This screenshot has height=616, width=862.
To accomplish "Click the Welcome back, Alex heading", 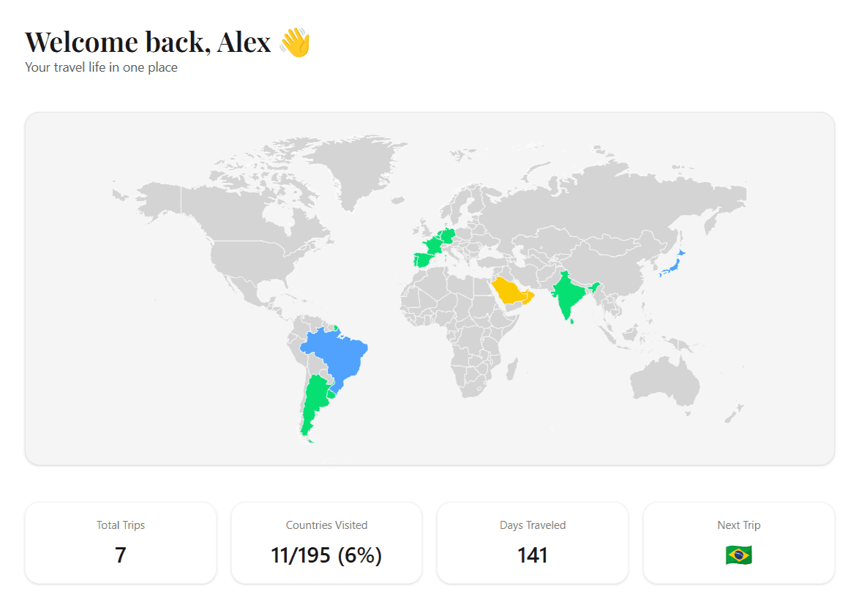I will pyautogui.click(x=146, y=42).
